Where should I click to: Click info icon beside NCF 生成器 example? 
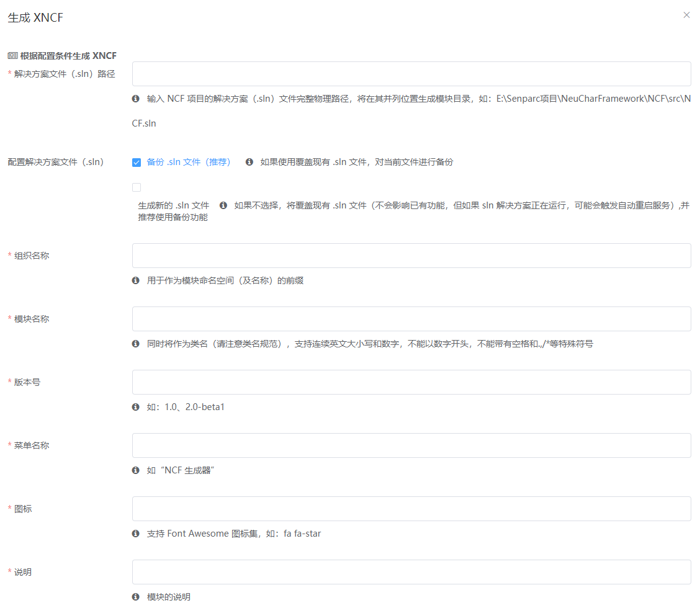(136, 470)
